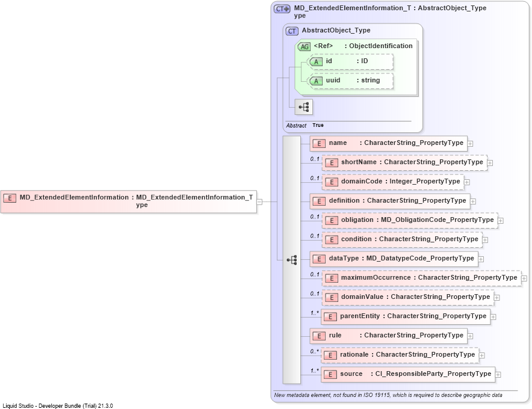Click the Liquid Studio Developer Bundle footer text

pos(58,405)
